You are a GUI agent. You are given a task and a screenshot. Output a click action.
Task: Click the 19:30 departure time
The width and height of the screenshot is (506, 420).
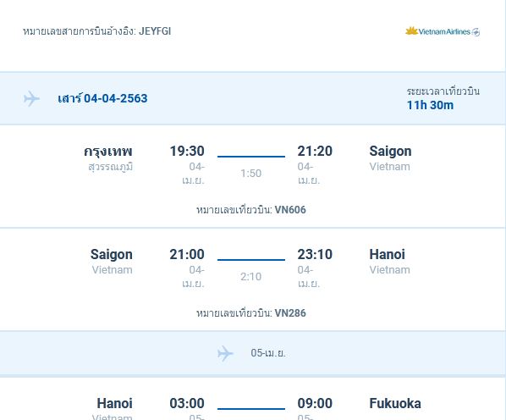coord(187,151)
